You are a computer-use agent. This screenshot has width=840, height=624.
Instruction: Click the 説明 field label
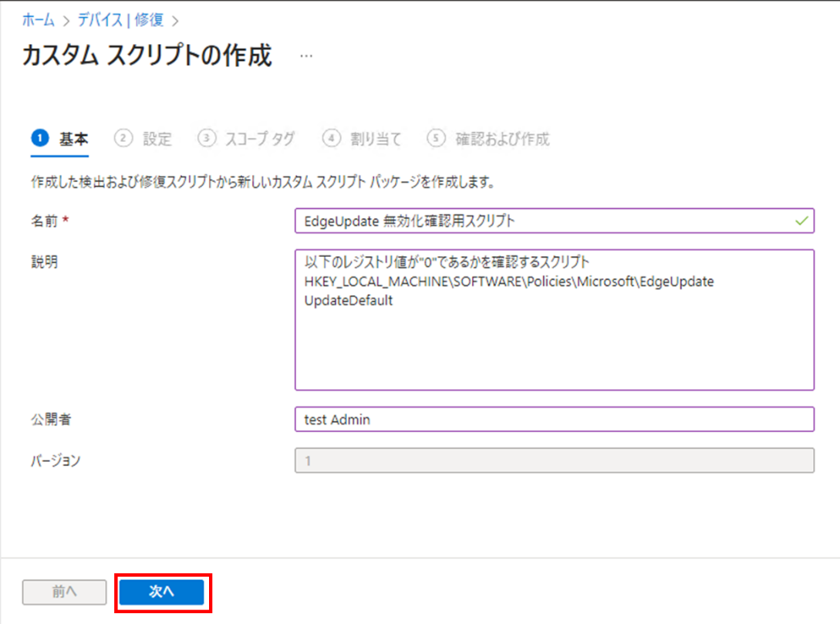point(44,262)
